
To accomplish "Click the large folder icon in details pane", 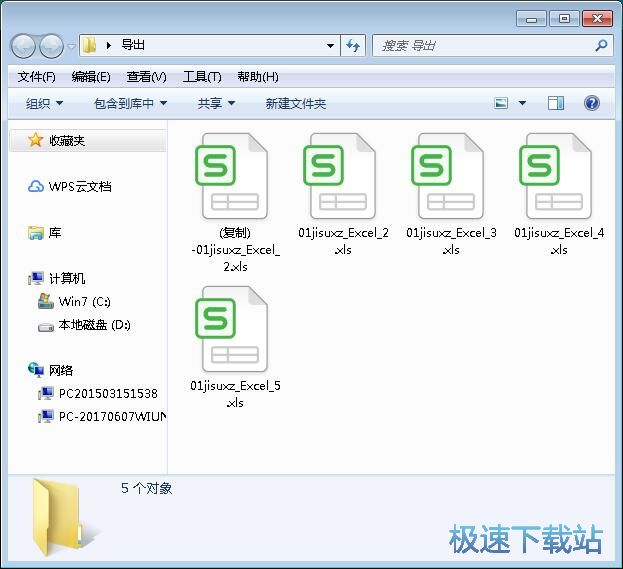I will 64,517.
